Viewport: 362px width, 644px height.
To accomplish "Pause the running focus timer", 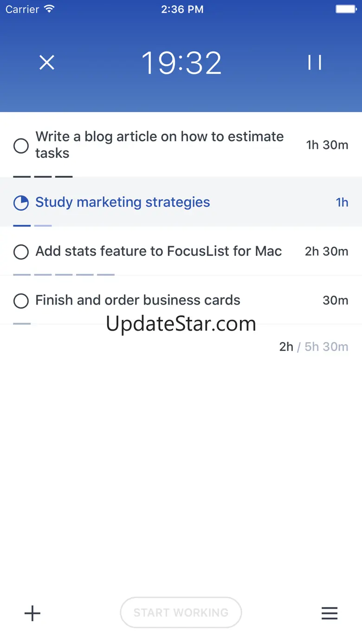I will (x=314, y=63).
